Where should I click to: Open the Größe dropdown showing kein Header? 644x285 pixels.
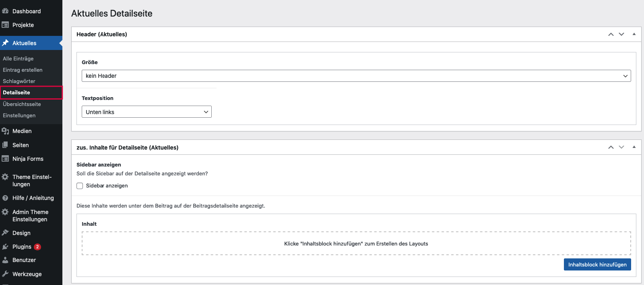pyautogui.click(x=356, y=76)
